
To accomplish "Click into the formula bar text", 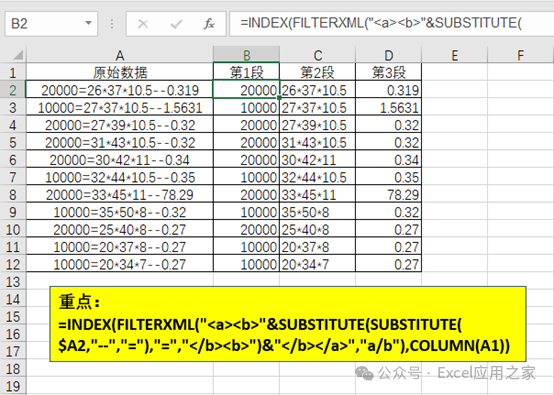I will click(391, 23).
